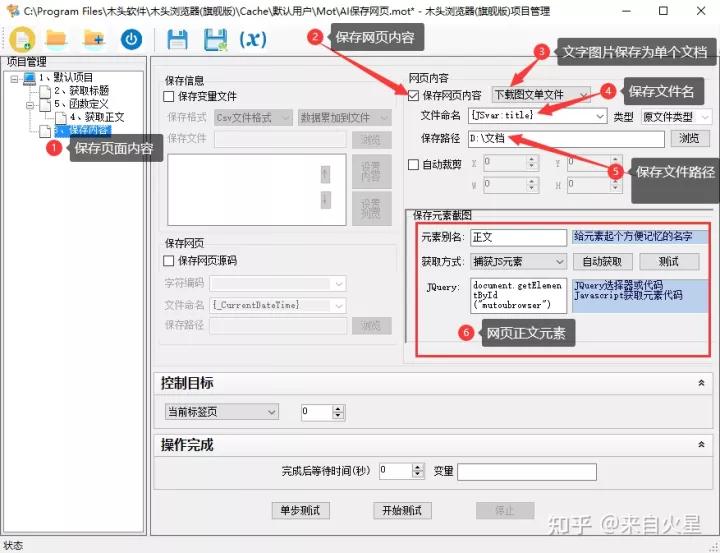720x553 pixels.
Task: Toggle the 保存网页源码 checkbox
Action: point(169,261)
